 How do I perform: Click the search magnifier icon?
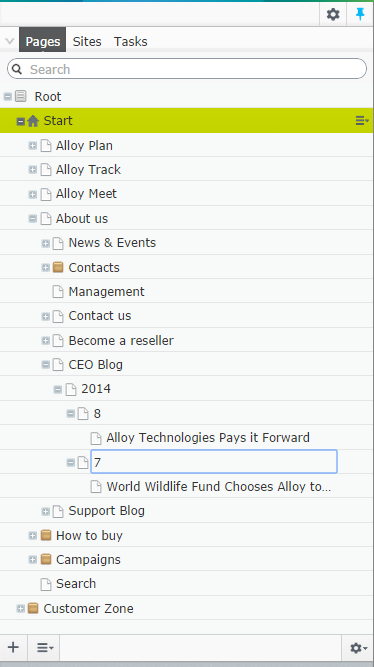pyautogui.click(x=17, y=69)
